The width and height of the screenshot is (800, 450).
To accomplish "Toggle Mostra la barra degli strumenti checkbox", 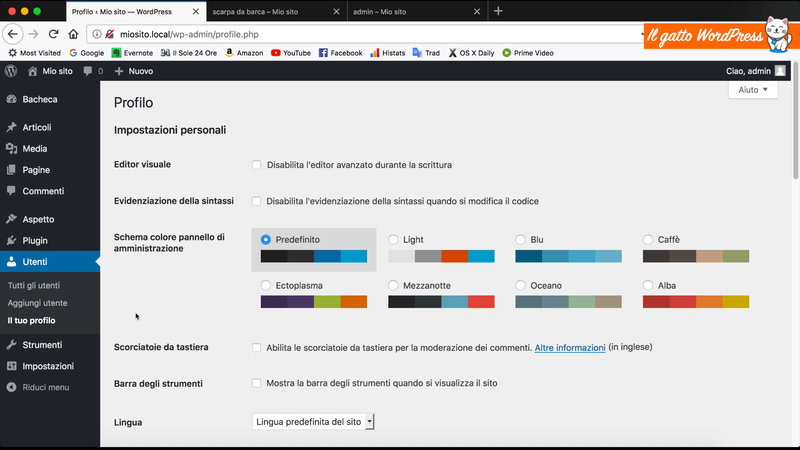I will (x=257, y=383).
